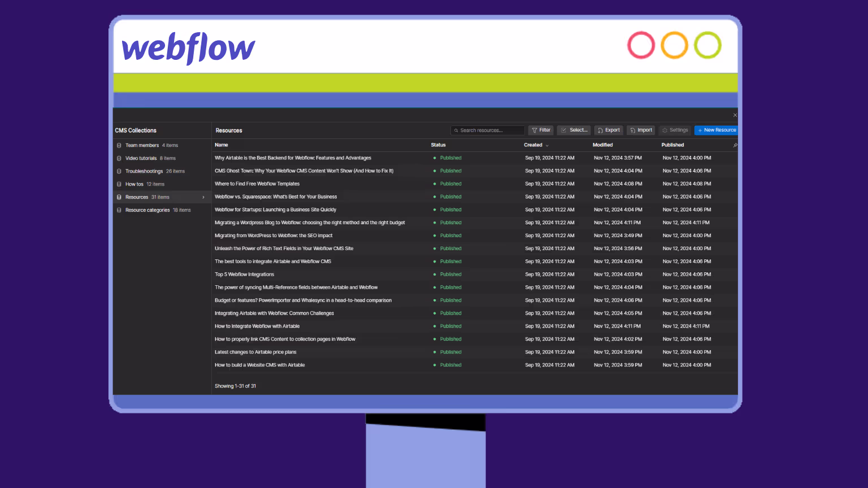Click Modified date 'Nov 12, 2024 3:57 PM'
This screenshot has width=868, height=488.
[618, 158]
